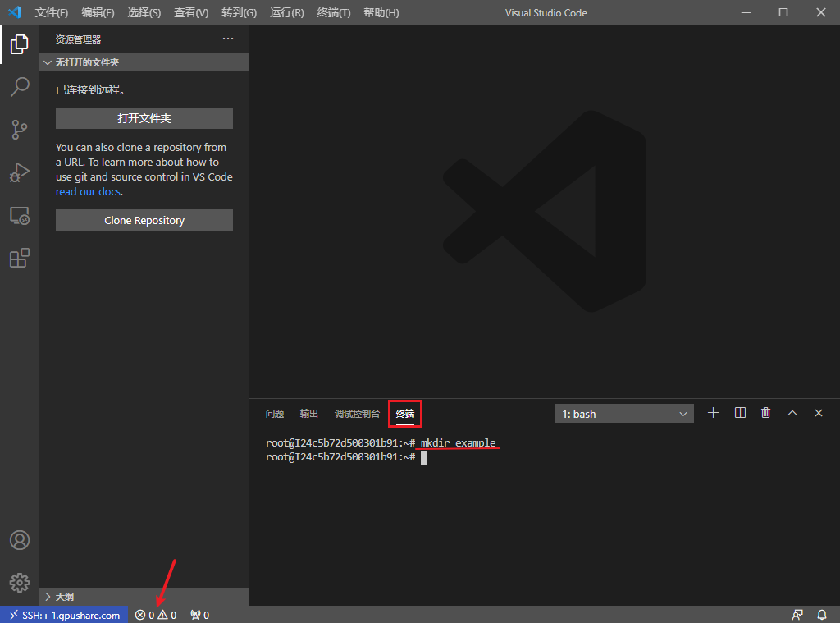Open the 运行(R) menu
Viewport: 840px width, 623px height.
coord(286,12)
